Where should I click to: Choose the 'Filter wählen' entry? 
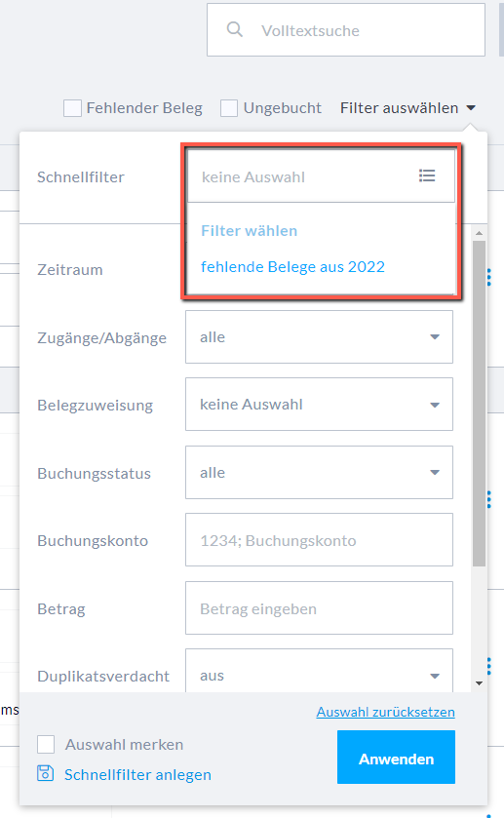250,231
